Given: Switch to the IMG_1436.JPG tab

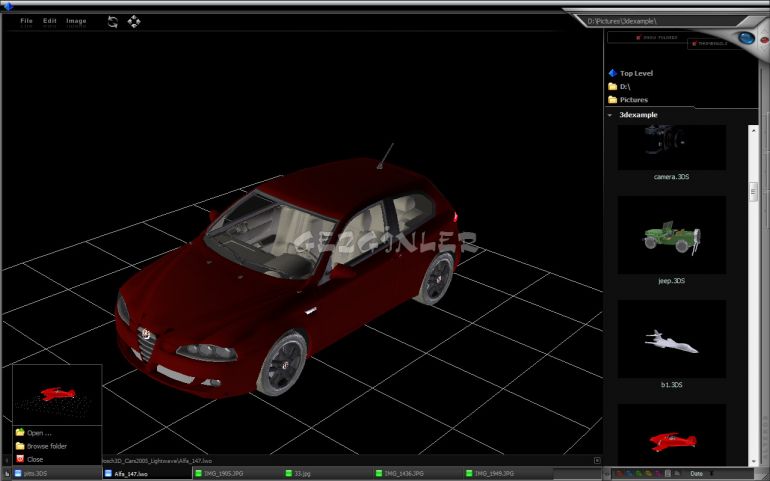Looking at the screenshot, I should tap(417, 474).
